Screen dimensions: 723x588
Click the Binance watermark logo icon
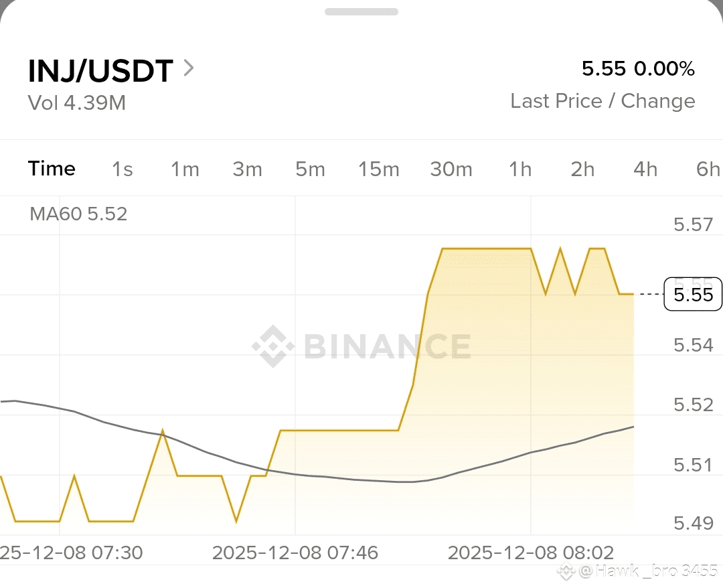coord(273,346)
